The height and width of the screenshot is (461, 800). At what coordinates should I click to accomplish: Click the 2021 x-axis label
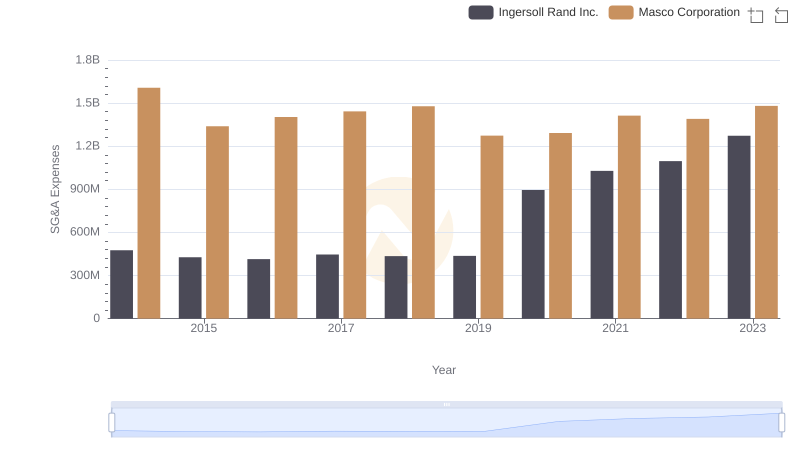615,328
